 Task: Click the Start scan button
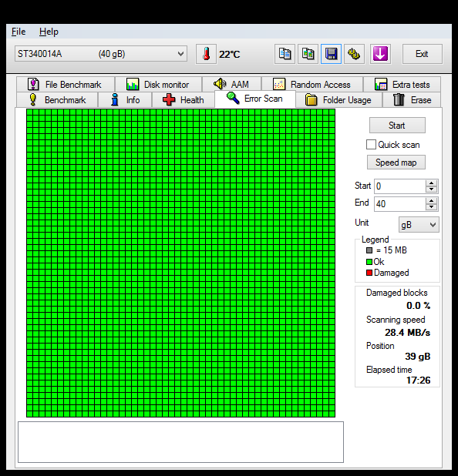397,126
